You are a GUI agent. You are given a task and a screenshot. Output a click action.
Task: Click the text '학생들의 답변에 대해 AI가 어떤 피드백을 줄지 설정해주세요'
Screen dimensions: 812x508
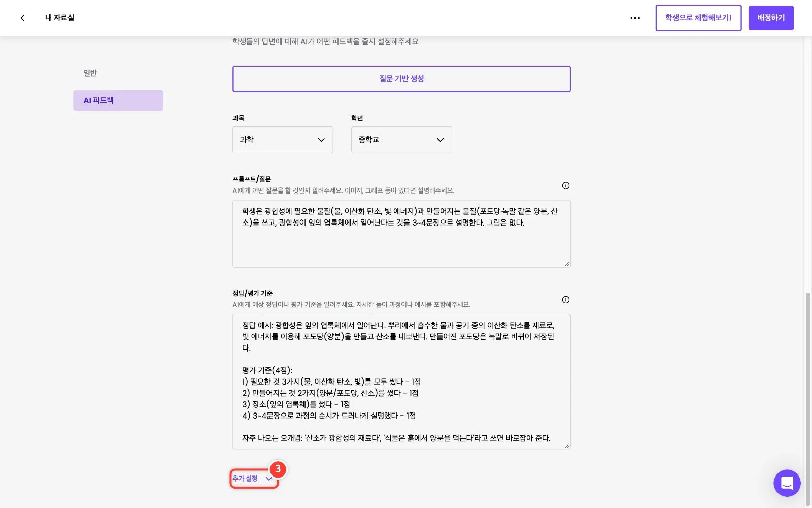[325, 41]
